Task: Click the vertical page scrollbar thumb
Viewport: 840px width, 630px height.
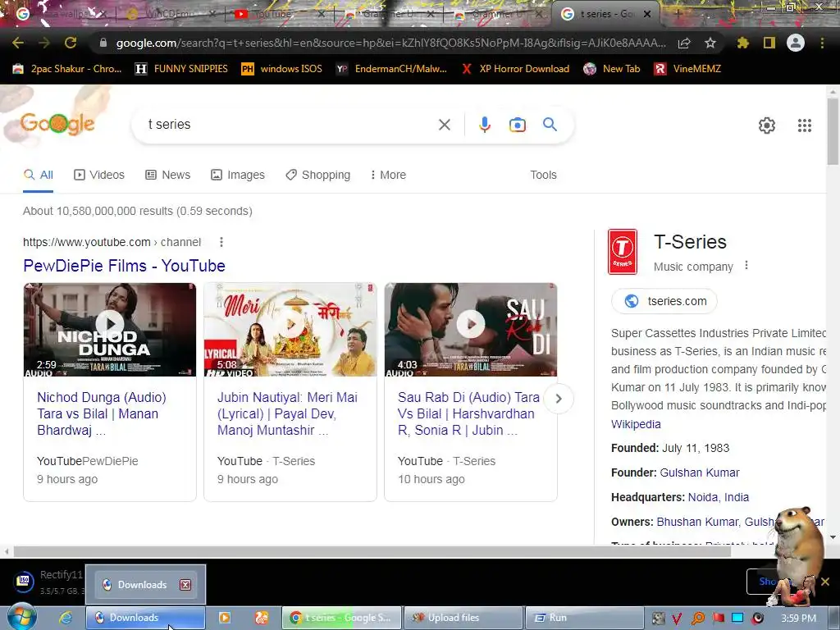Action: click(x=833, y=131)
